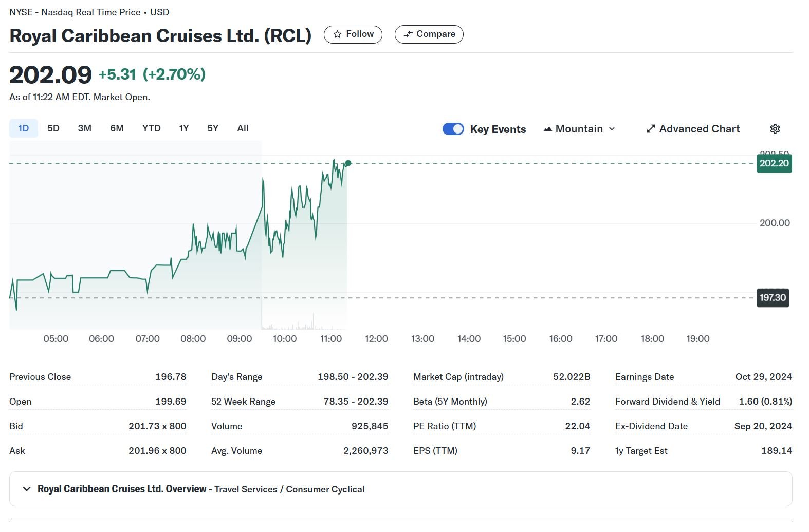Screen dimensions: 809x532
Task: Click the current price 202.09
Action: click(50, 75)
